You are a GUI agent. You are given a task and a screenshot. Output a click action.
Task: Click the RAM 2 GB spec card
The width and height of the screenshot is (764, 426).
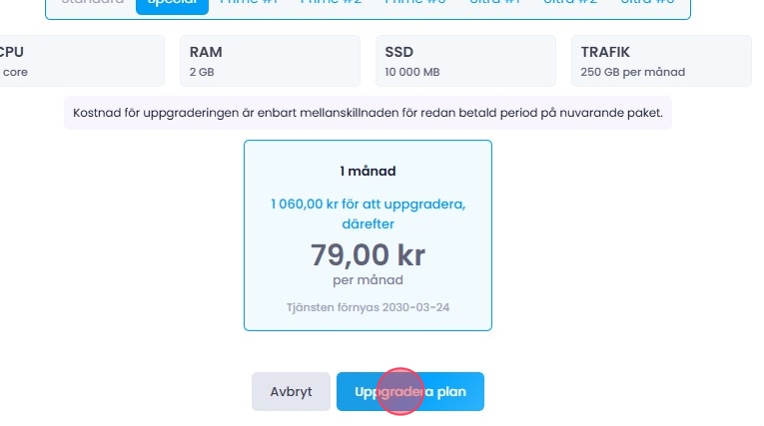point(269,61)
